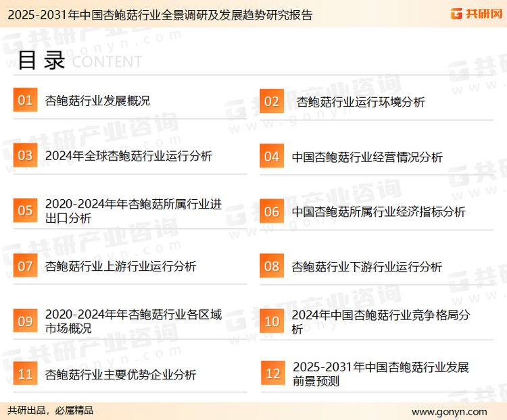507x420 pixels.
Task: Go to 杏鲍菇行业下游行业运行分析 section
Action: point(367,267)
